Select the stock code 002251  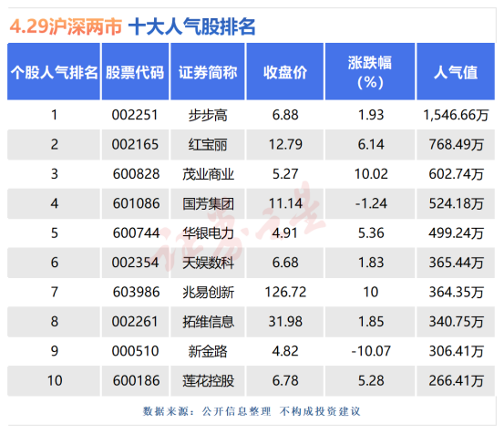(135, 115)
